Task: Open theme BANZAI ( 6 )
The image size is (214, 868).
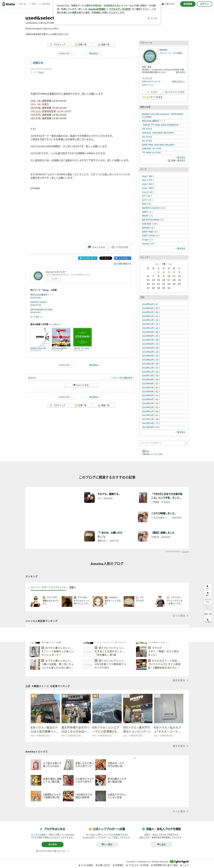Action: 148,228
